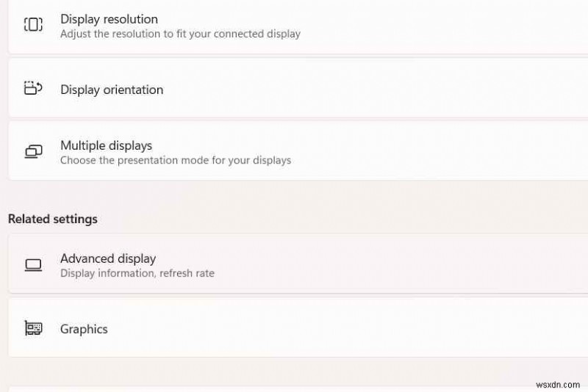Viewport: 588px width, 392px height.
Task: Select the Display orientation label
Action: pos(112,90)
